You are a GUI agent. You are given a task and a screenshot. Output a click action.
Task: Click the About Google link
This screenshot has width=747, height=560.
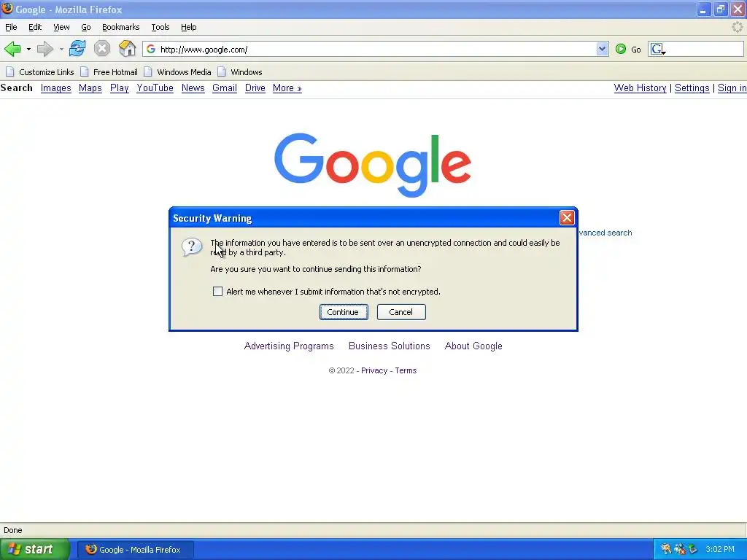click(473, 346)
